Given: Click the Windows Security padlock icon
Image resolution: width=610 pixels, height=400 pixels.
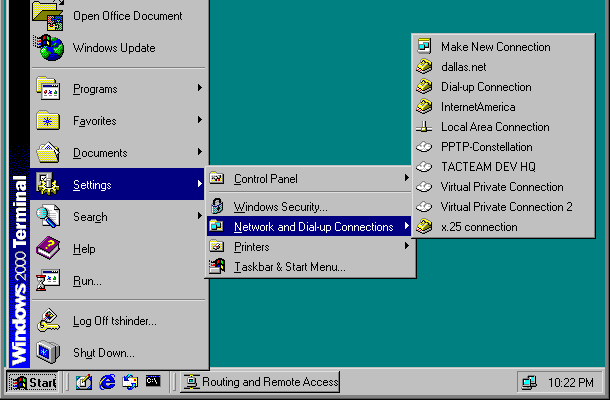Looking at the screenshot, I should 217,206.
